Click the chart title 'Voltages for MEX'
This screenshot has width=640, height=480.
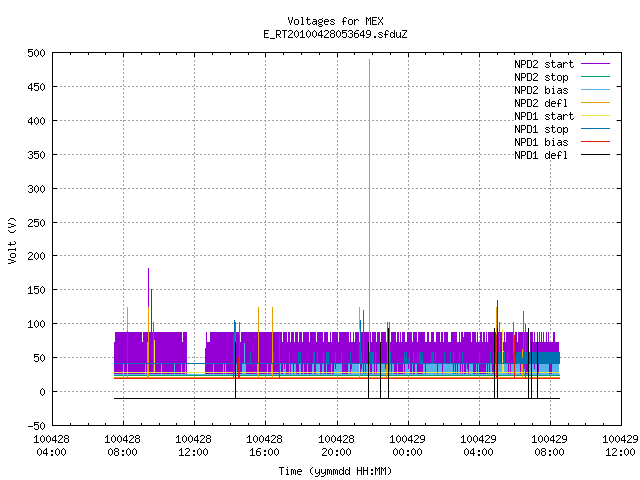(335, 21)
